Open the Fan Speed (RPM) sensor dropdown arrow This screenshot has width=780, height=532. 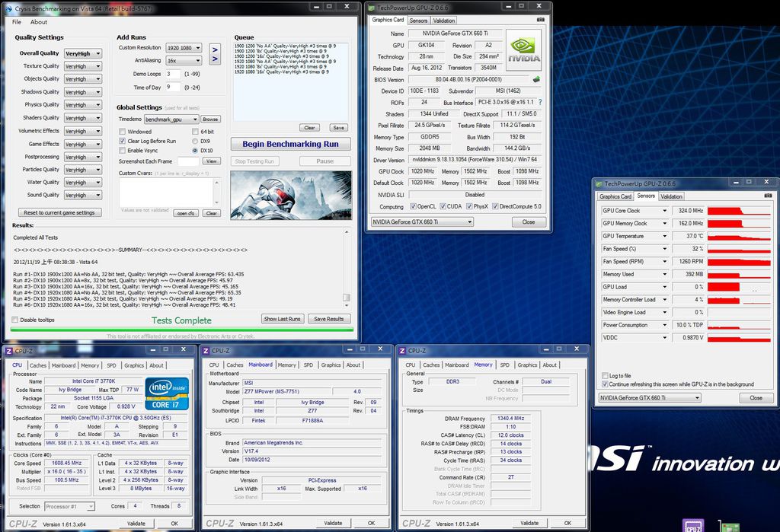(x=664, y=262)
